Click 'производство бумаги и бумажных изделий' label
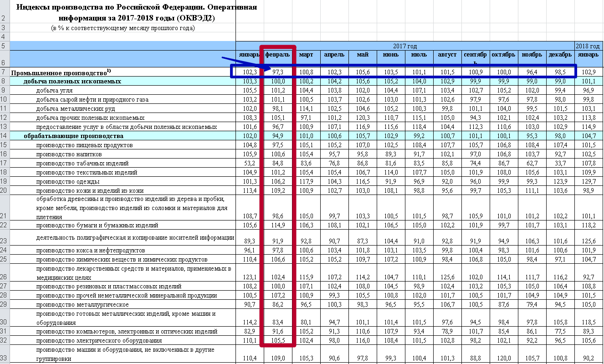 coord(97,225)
